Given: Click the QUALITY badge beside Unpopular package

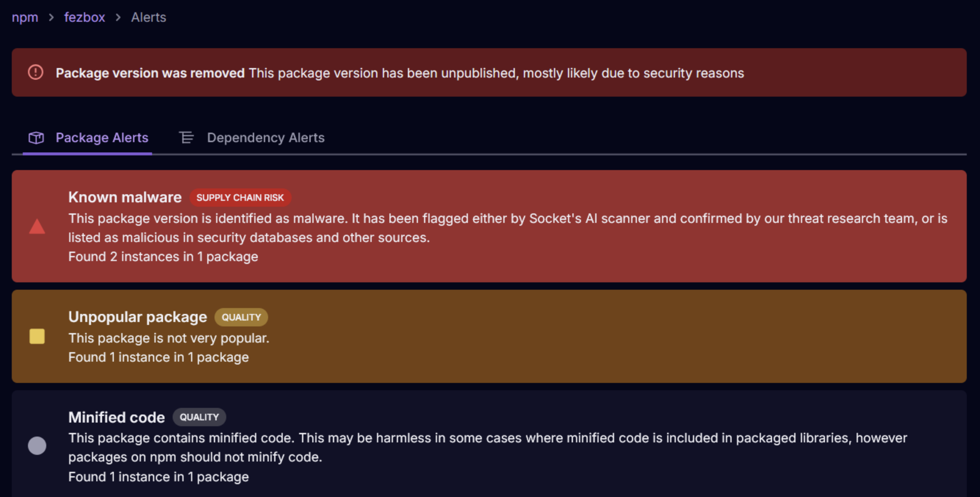Looking at the screenshot, I should click(x=241, y=317).
